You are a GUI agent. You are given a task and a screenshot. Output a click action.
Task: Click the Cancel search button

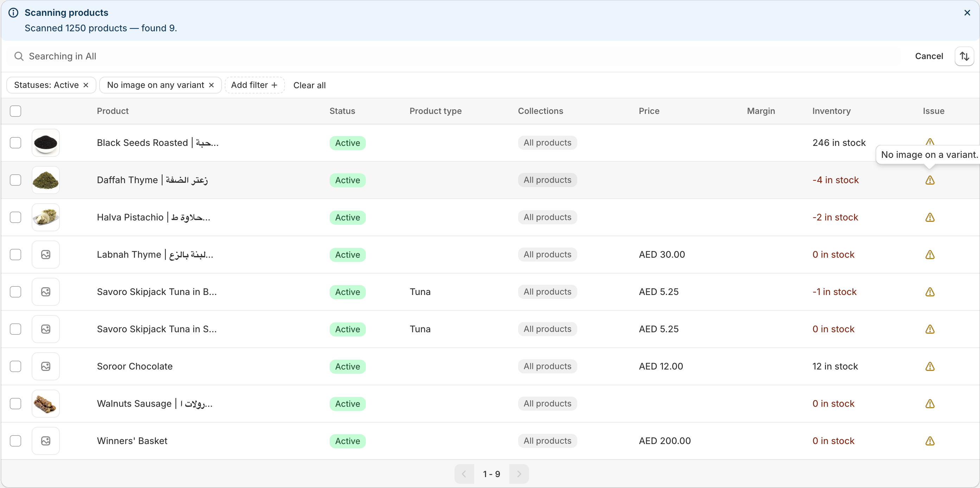coord(929,56)
